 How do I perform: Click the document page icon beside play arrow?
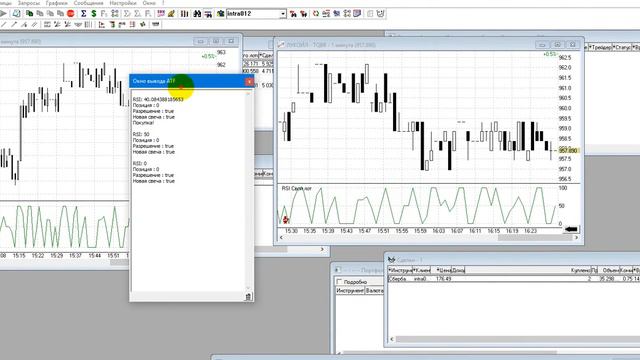tap(16, 13)
